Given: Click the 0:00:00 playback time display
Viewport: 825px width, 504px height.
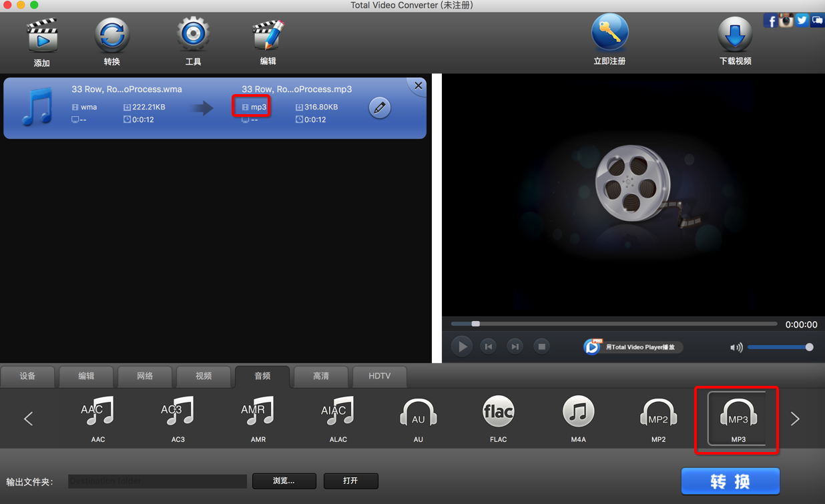Looking at the screenshot, I should point(801,324).
